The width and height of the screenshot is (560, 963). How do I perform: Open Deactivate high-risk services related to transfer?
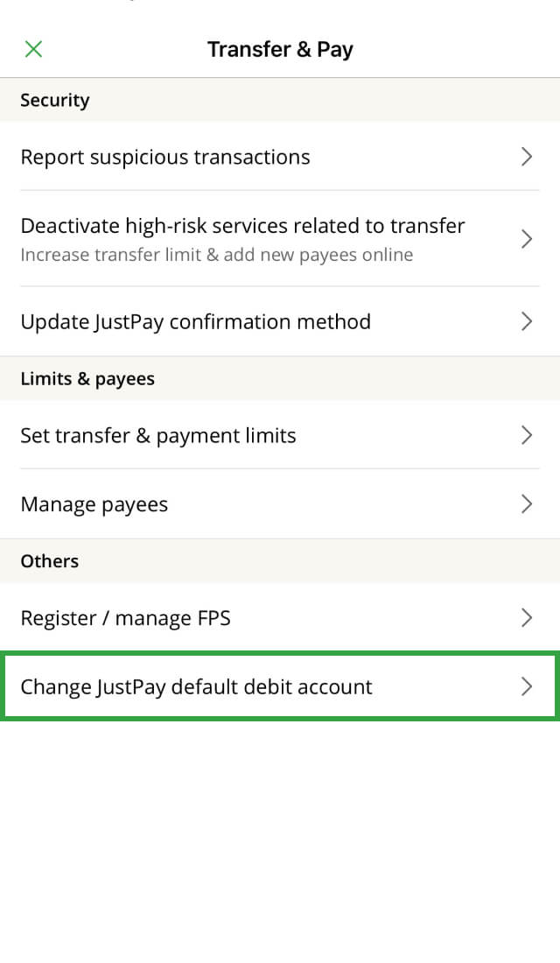[x=280, y=239]
